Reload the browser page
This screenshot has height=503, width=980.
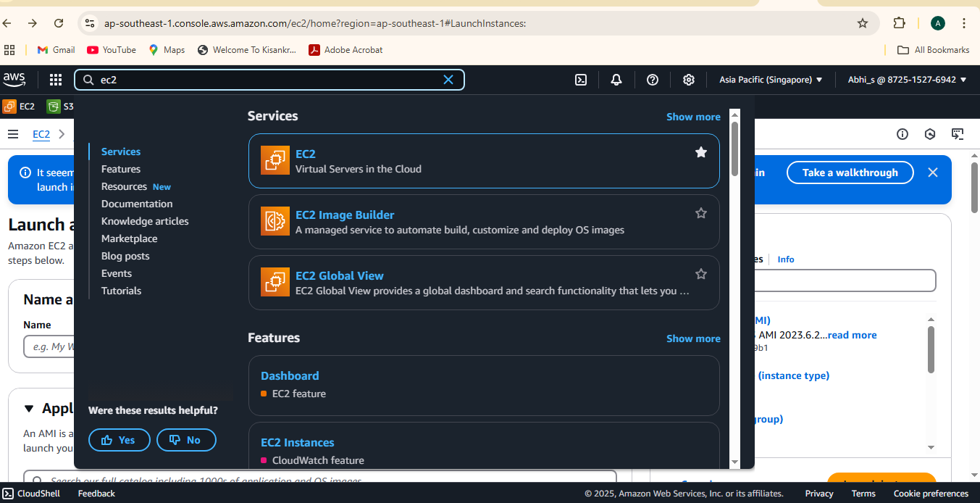59,23
